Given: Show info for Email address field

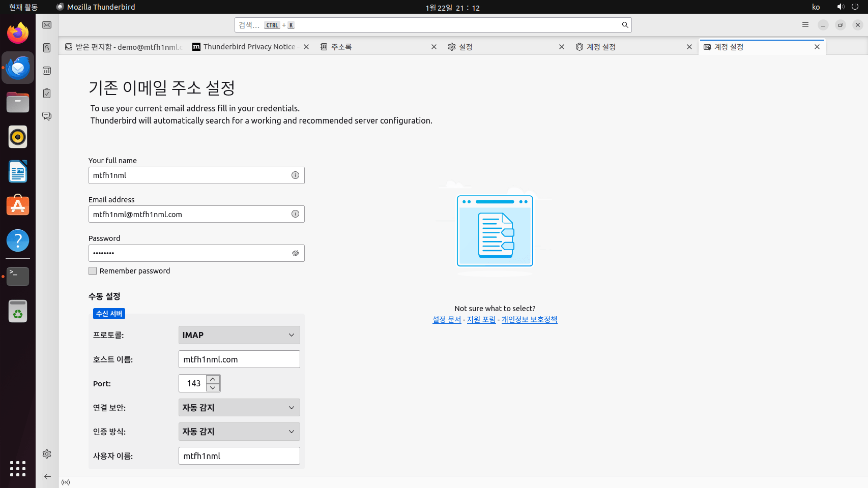Looking at the screenshot, I should 295,214.
